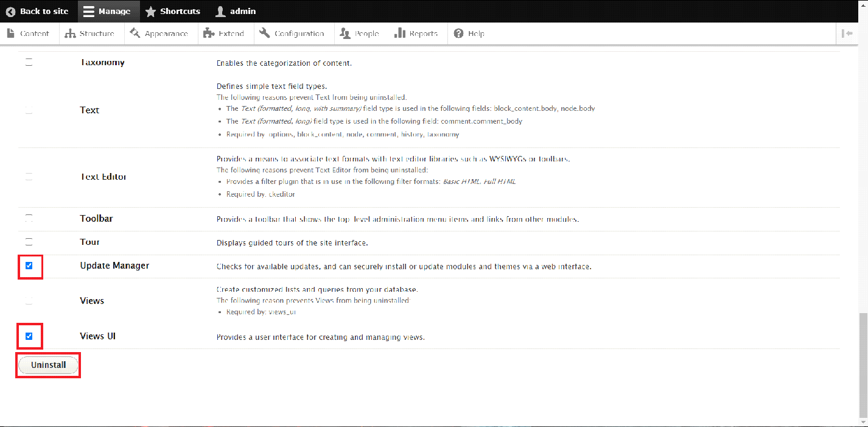The image size is (868, 427).
Task: Click the admin user silhouette icon
Action: (x=220, y=12)
